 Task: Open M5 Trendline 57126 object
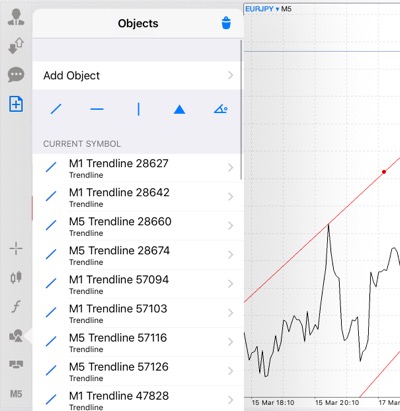click(138, 371)
